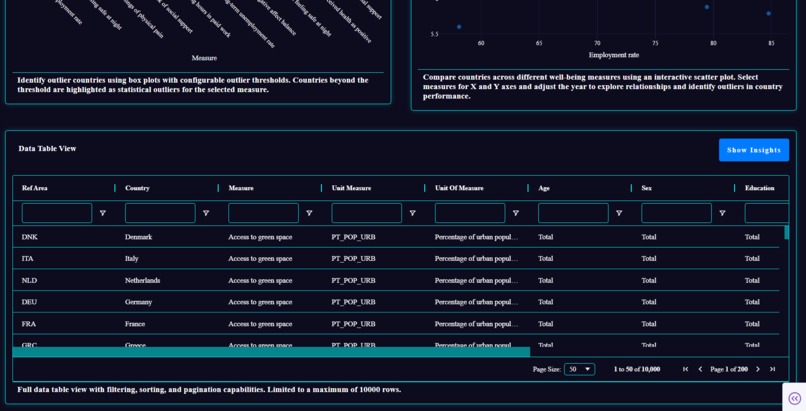Click the Employment rate axis label

pyautogui.click(x=614, y=55)
